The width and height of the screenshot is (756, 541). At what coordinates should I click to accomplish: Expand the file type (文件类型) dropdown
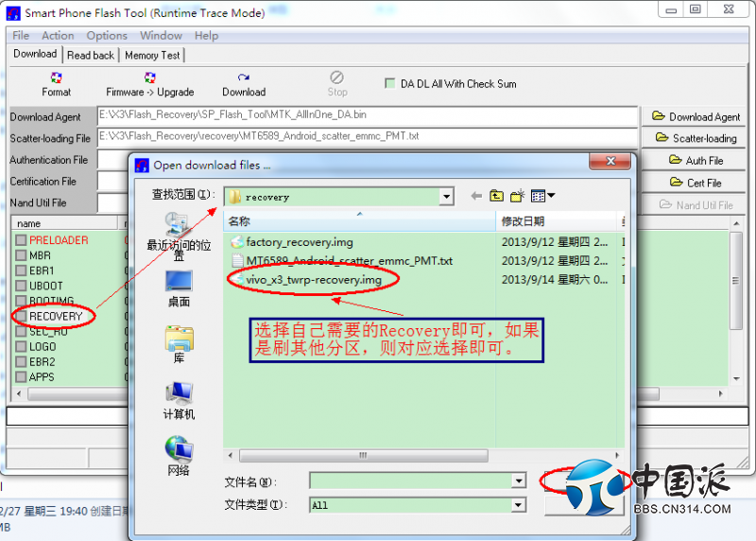coord(518,505)
